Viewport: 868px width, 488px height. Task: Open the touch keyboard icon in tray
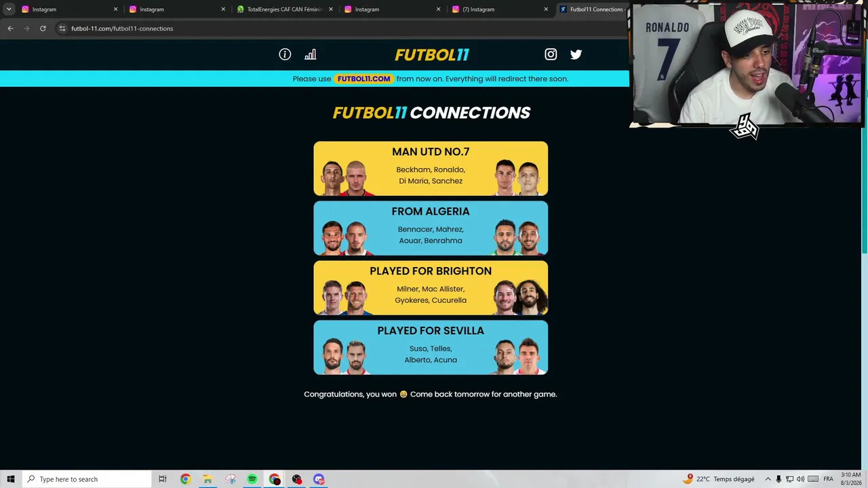[812, 479]
